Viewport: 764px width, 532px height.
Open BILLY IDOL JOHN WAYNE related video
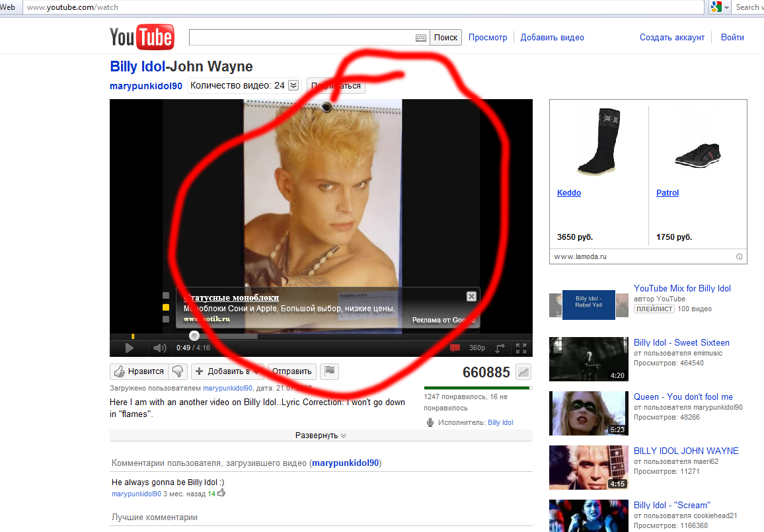point(686,451)
